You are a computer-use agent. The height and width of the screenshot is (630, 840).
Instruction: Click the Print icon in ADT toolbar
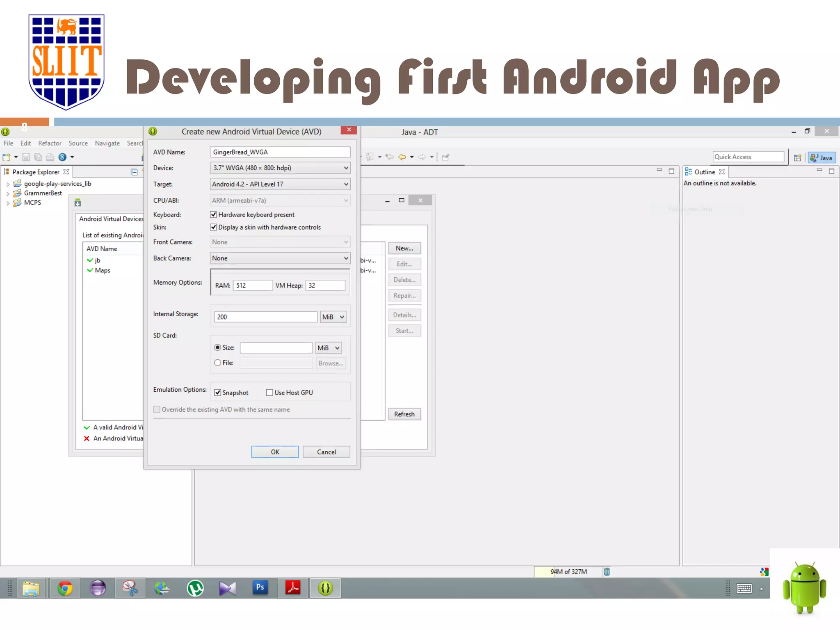coord(50,157)
